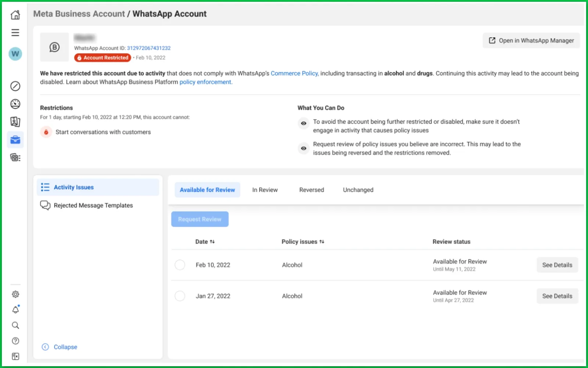Open the dashboard gauge icon in sidebar
Image resolution: width=588 pixels, height=368 pixels.
tap(15, 104)
